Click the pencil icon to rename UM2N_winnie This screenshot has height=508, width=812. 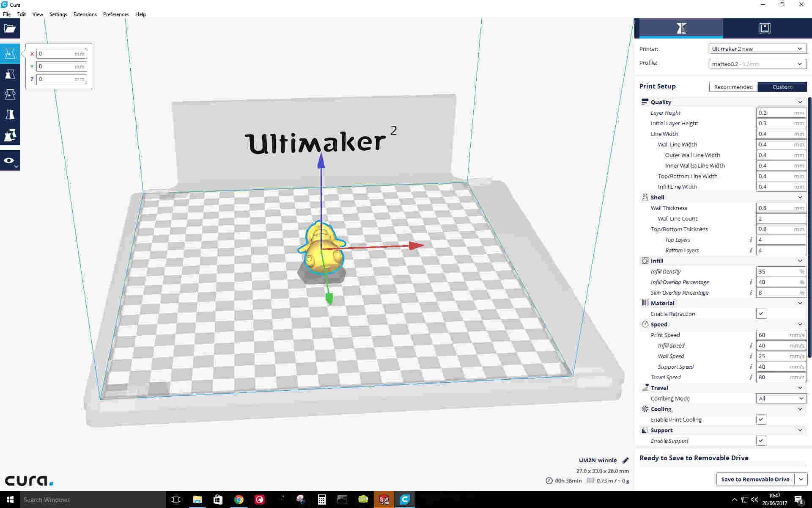click(x=625, y=460)
